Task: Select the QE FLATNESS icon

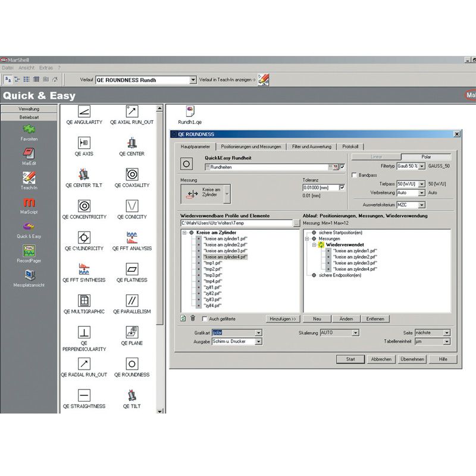Action: tap(131, 270)
